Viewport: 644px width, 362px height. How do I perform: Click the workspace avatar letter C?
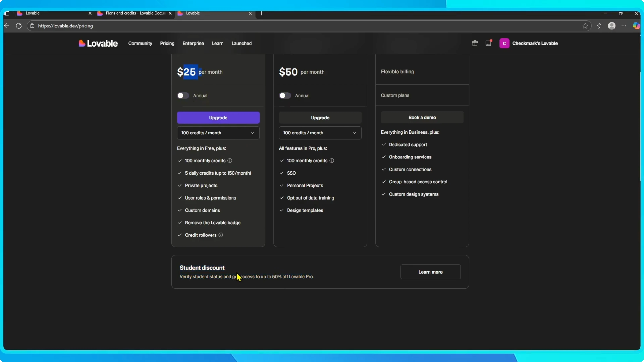[504, 43]
